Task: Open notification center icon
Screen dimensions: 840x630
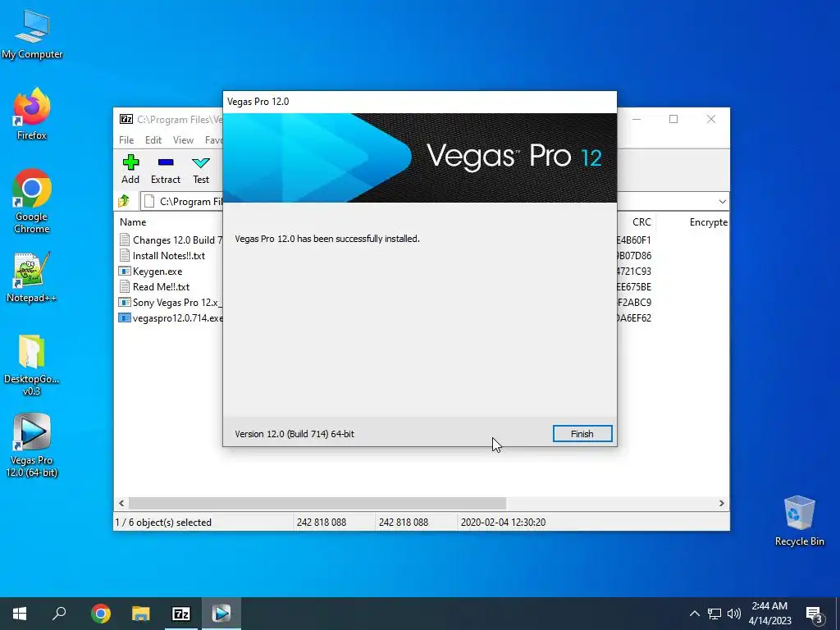Action: [x=815, y=614]
